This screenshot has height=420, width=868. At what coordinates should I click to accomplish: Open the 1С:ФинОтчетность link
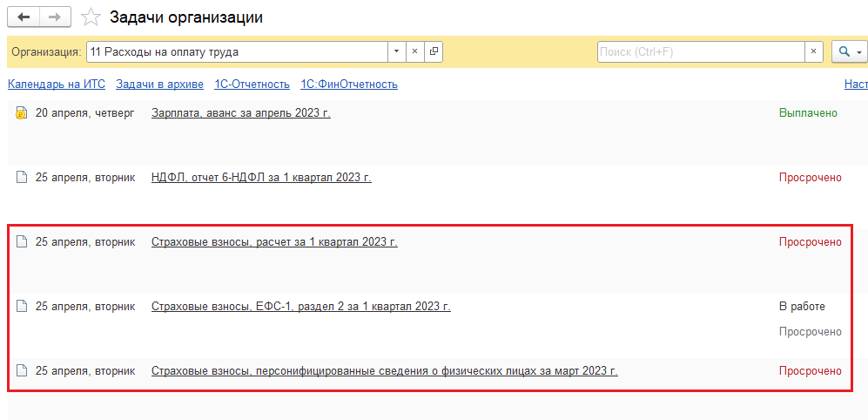349,85
